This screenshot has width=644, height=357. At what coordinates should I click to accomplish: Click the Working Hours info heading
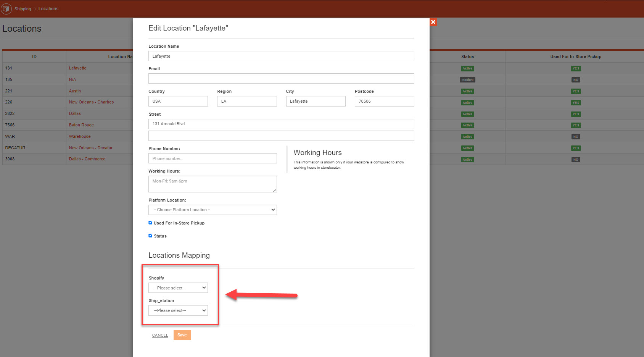pos(317,152)
